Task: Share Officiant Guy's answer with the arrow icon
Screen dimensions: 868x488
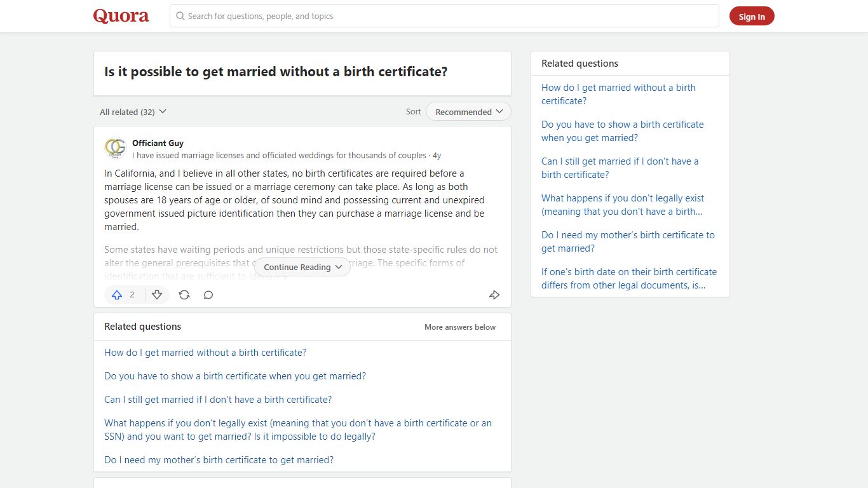Action: pos(494,295)
